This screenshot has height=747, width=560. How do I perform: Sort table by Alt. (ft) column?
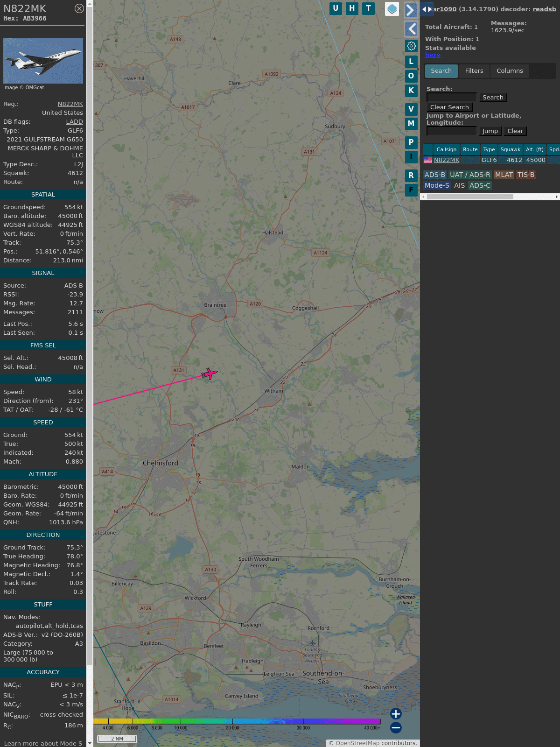534,149
